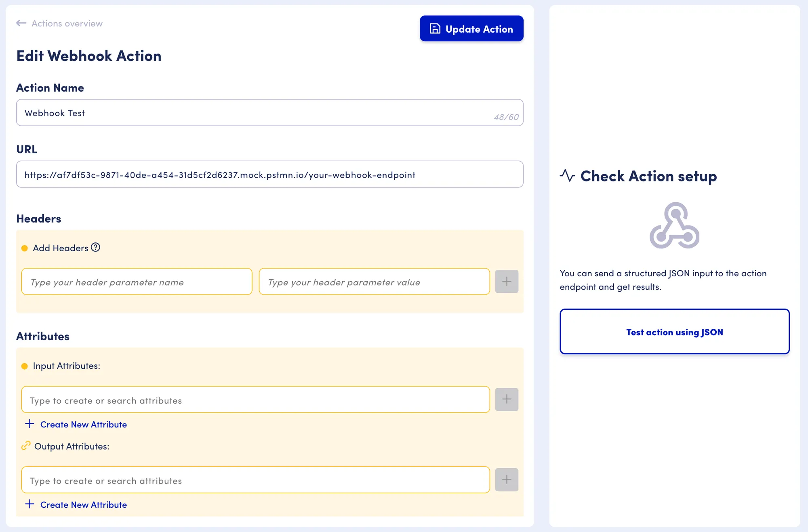Focus the header parameter name field
808x532 pixels.
[x=137, y=282]
